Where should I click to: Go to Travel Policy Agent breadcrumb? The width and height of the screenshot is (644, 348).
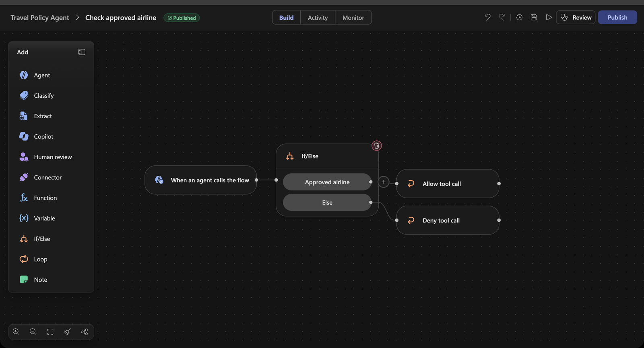coord(40,18)
